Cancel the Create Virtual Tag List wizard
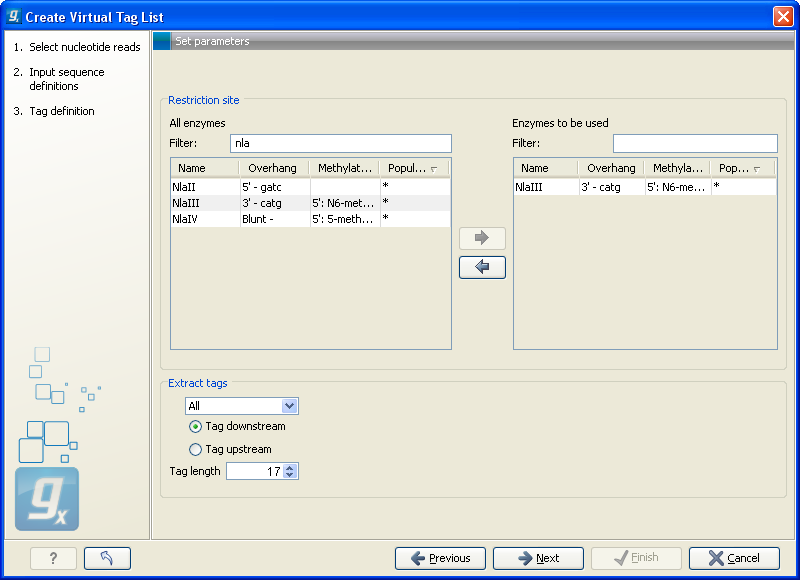 click(x=734, y=558)
